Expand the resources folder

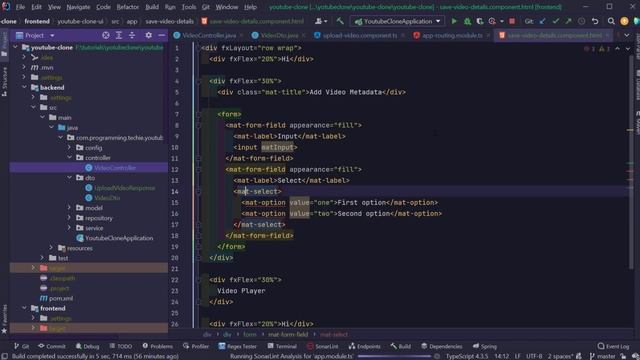tap(51, 248)
